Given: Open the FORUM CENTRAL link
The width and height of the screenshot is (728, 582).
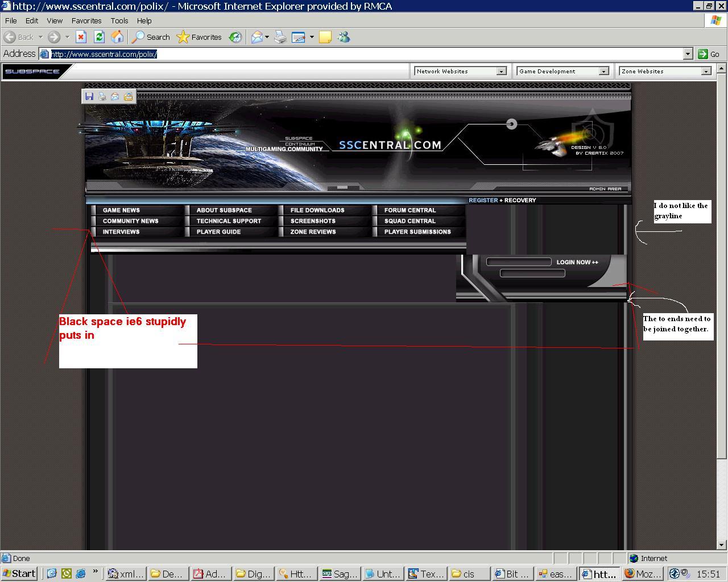Looking at the screenshot, I should 410,210.
